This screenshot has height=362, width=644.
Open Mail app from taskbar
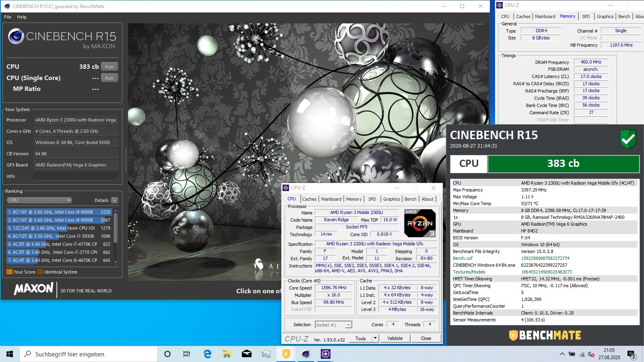point(246,354)
